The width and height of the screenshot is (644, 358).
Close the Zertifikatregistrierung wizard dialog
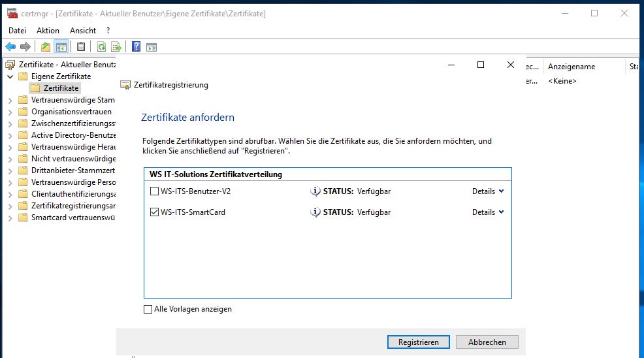(x=511, y=65)
